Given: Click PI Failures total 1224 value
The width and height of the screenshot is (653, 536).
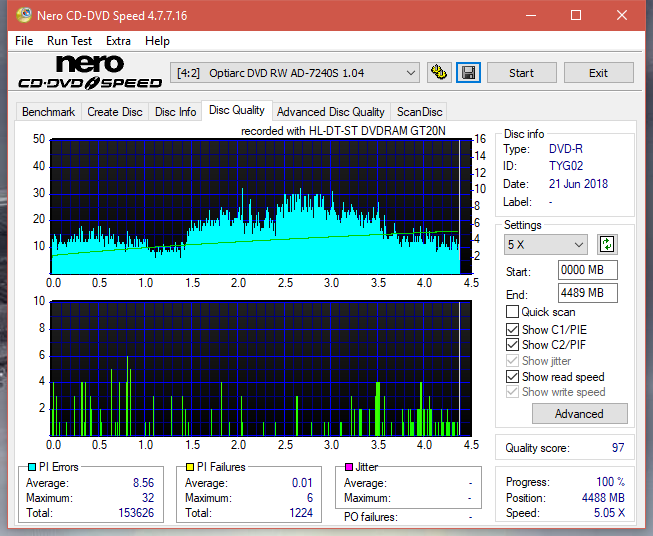Looking at the screenshot, I should 301,513.
